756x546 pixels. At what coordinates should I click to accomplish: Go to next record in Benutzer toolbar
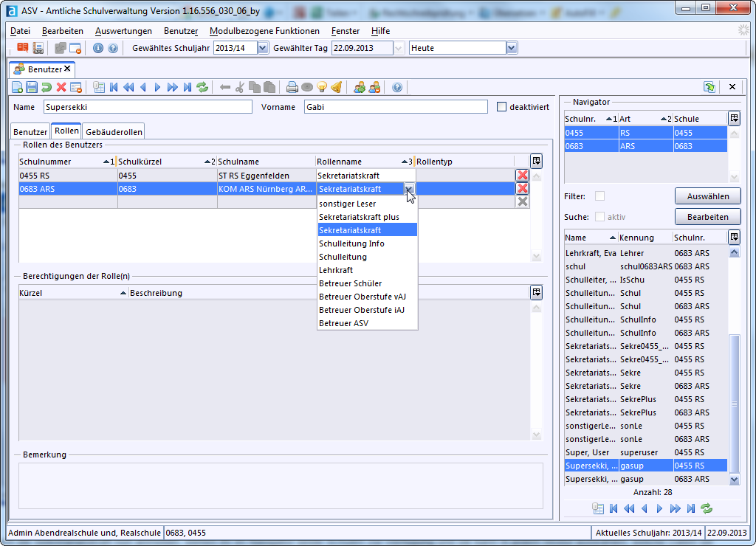[x=157, y=87]
